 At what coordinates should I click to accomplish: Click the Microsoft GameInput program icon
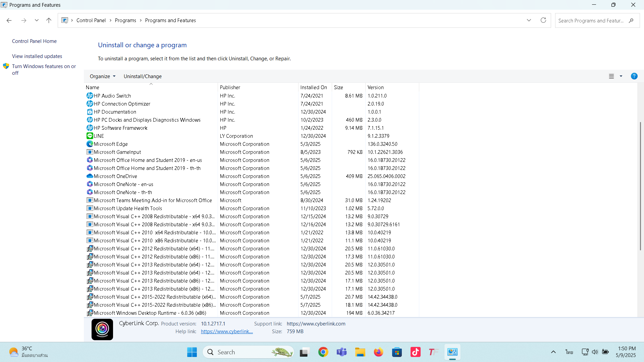(90, 152)
